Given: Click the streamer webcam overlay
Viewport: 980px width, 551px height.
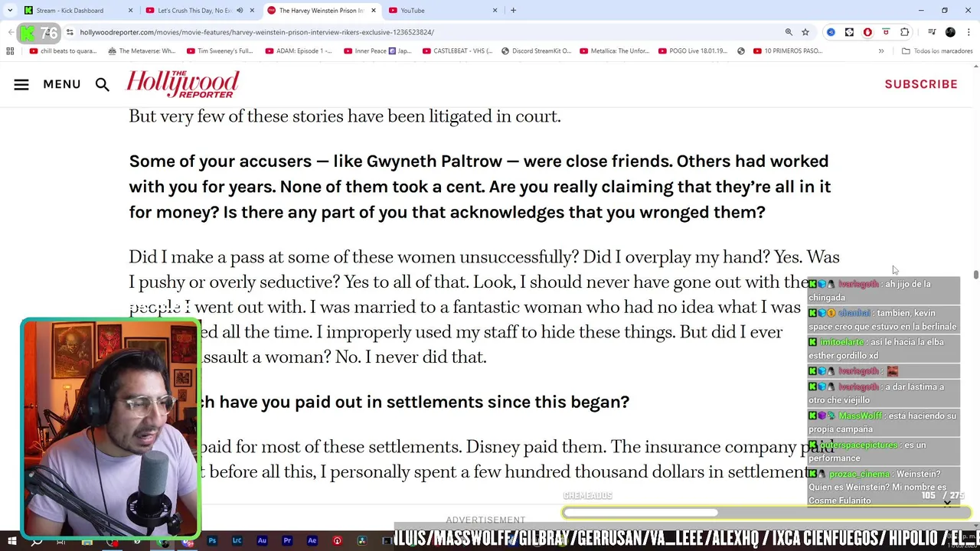Looking at the screenshot, I should coord(110,429).
